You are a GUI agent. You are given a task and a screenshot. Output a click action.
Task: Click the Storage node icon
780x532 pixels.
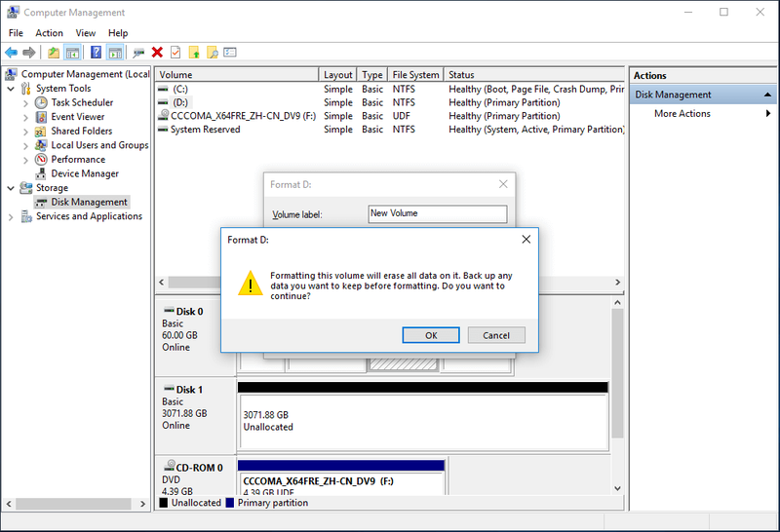[26, 188]
